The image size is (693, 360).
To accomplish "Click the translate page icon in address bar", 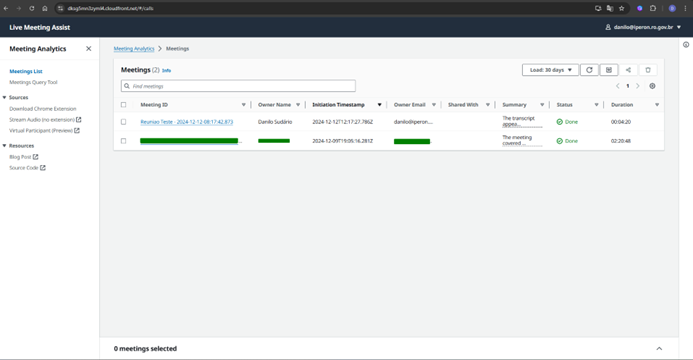I will [610, 8].
